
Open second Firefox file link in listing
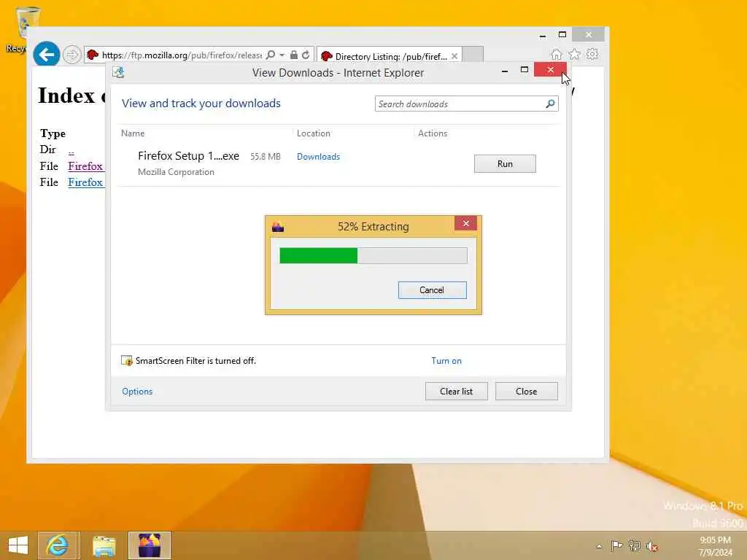pyautogui.click(x=86, y=182)
